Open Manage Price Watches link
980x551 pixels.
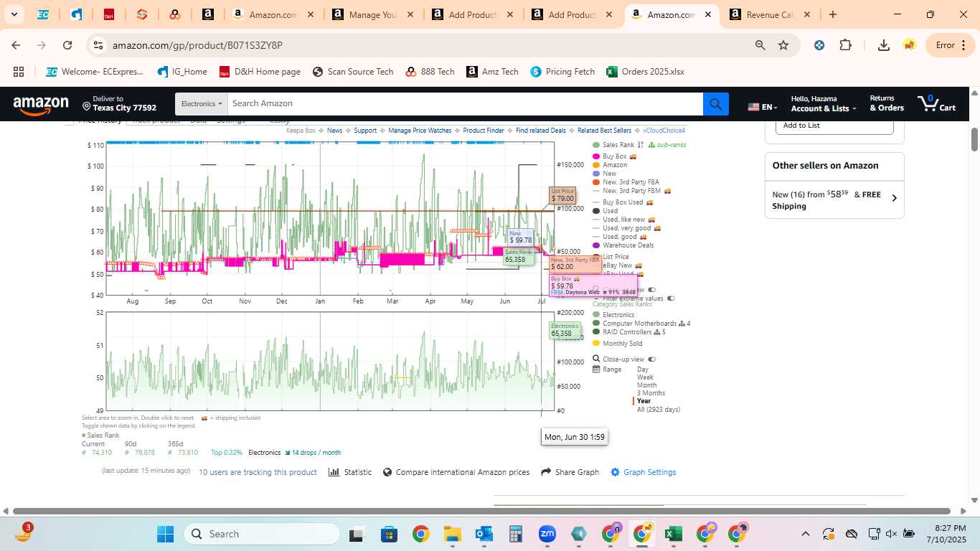420,131
